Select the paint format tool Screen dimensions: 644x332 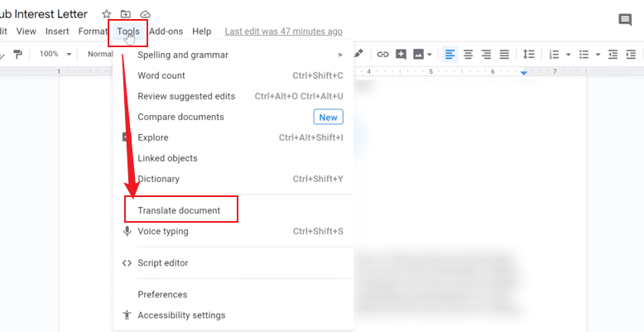click(17, 55)
